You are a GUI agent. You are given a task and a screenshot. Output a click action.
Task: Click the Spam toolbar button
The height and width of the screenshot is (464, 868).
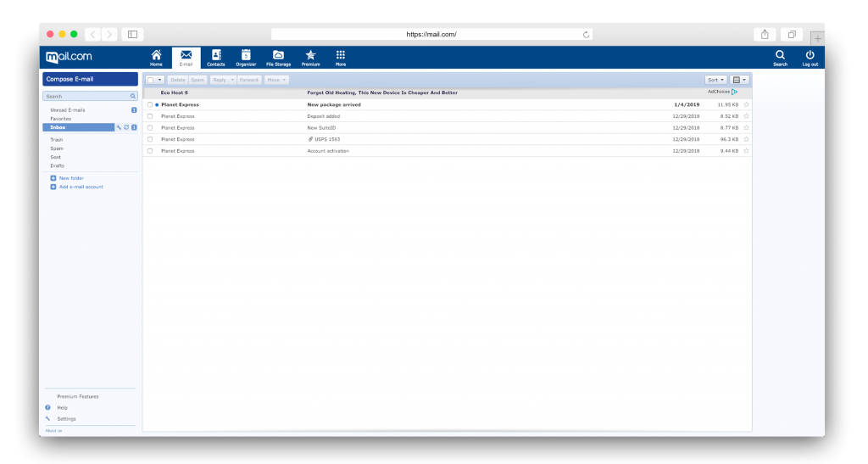click(x=198, y=80)
